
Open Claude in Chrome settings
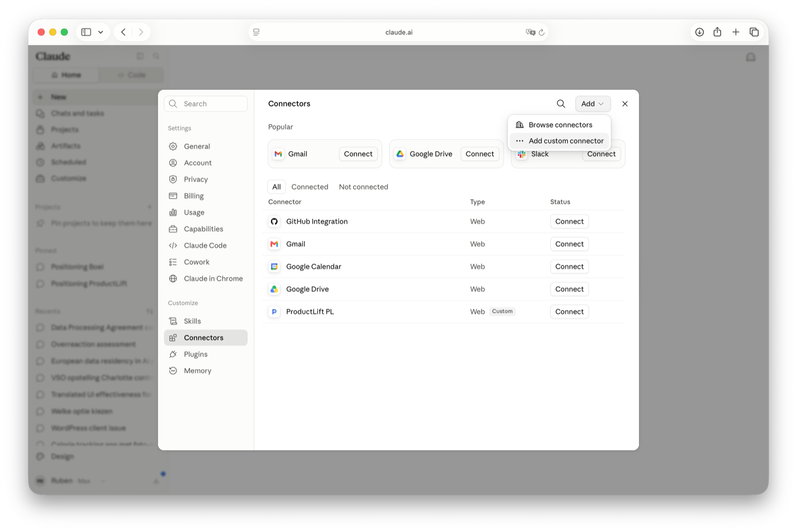(206, 278)
